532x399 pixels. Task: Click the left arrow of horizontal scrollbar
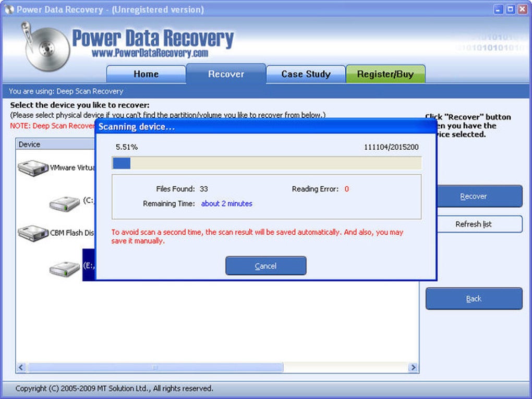tap(21, 368)
